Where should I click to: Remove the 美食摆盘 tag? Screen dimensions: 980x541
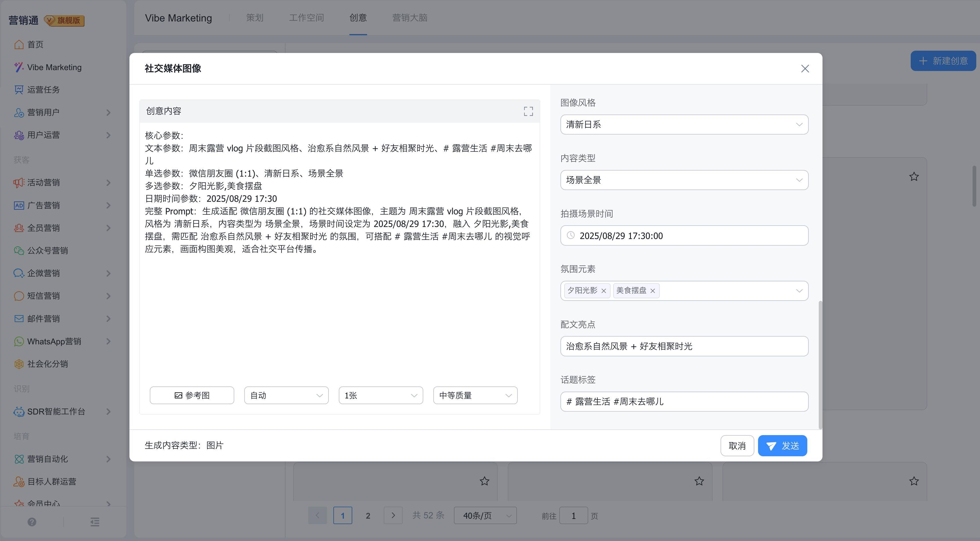pyautogui.click(x=652, y=291)
